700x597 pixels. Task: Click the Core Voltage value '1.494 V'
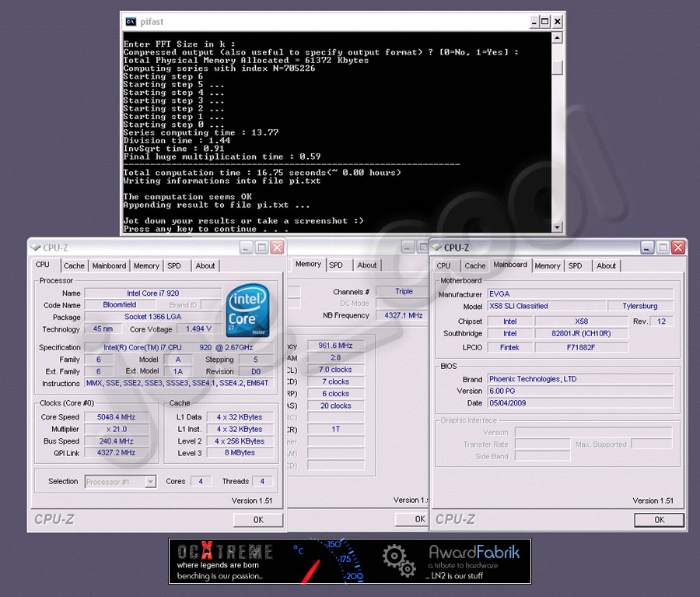click(198, 329)
